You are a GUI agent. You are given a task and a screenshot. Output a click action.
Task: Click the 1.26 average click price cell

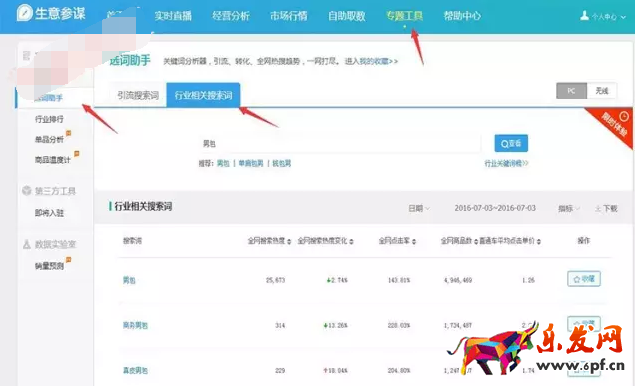(528, 280)
